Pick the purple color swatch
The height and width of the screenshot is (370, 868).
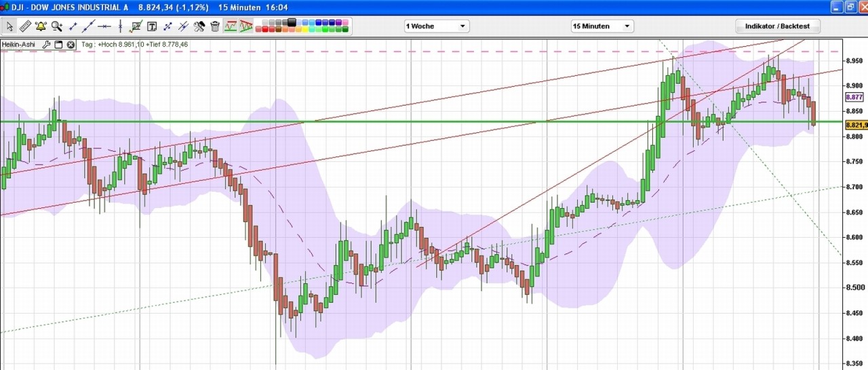point(338,22)
